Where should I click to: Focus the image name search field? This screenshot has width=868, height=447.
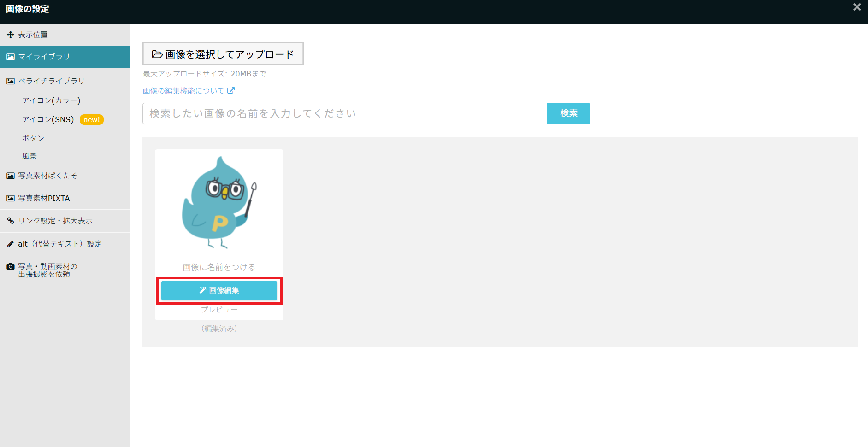click(345, 113)
